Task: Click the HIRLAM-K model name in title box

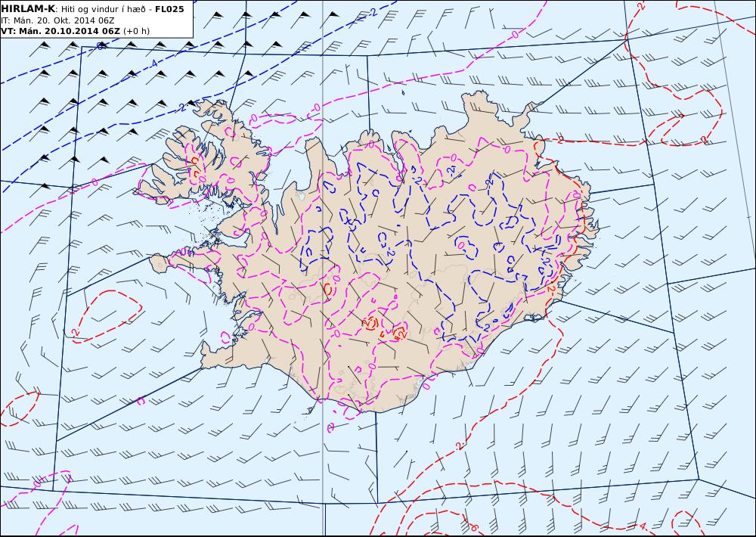Action: [28, 9]
